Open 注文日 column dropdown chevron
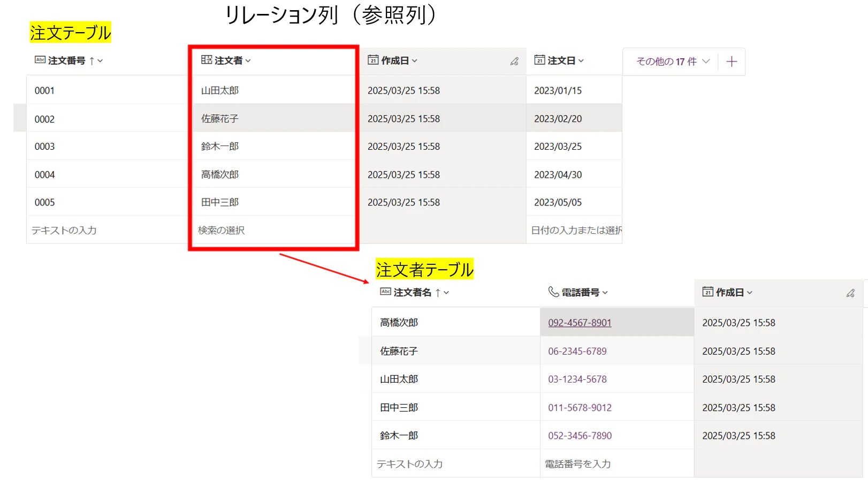The image size is (868, 481). 581,61
